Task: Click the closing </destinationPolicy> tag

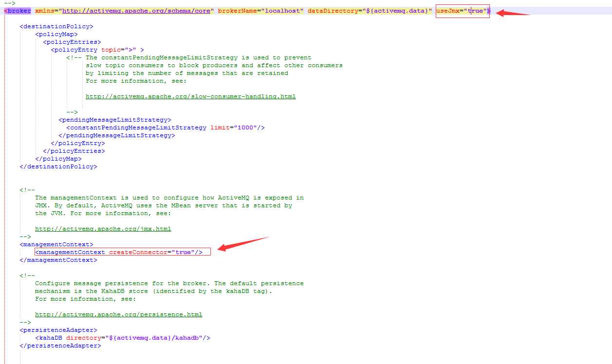Action: [x=58, y=166]
